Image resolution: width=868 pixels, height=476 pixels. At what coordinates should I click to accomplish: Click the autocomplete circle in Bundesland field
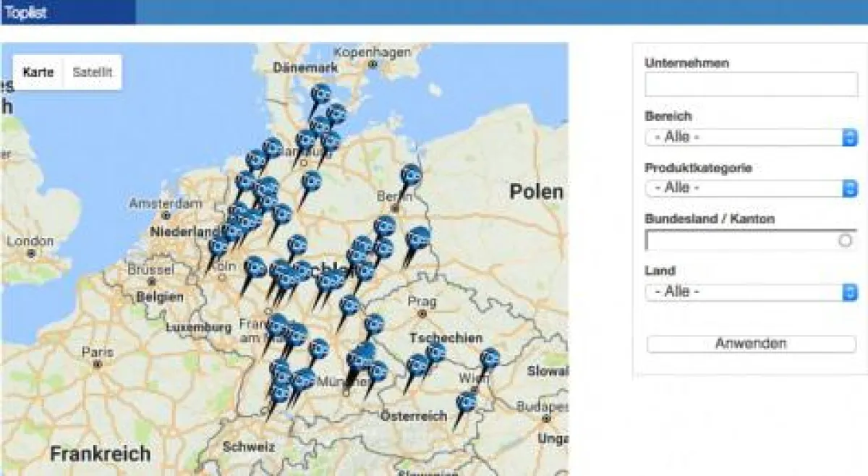click(x=845, y=241)
